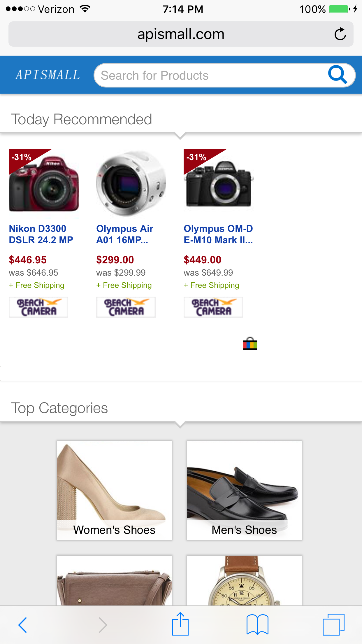Open Safari bookmarks book icon
The image size is (362, 644).
(x=257, y=625)
